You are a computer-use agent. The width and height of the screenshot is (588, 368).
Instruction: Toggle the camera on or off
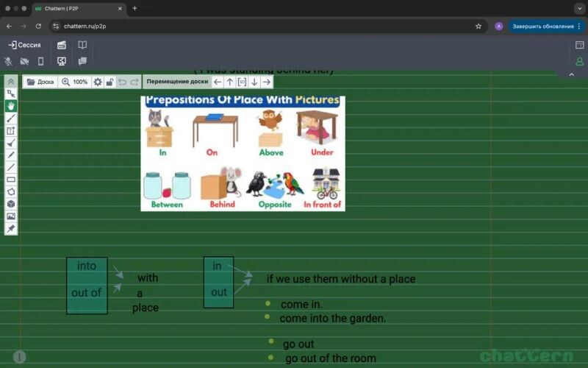coord(24,61)
